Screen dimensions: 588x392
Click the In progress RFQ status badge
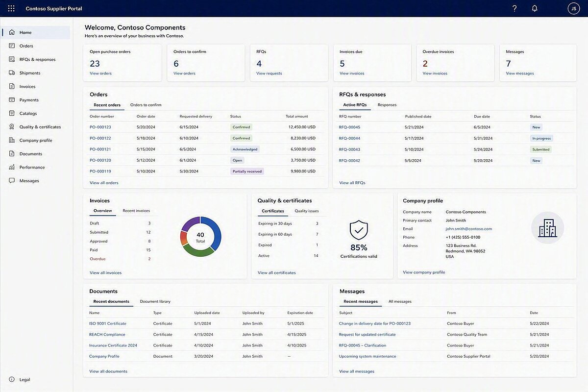[542, 138]
